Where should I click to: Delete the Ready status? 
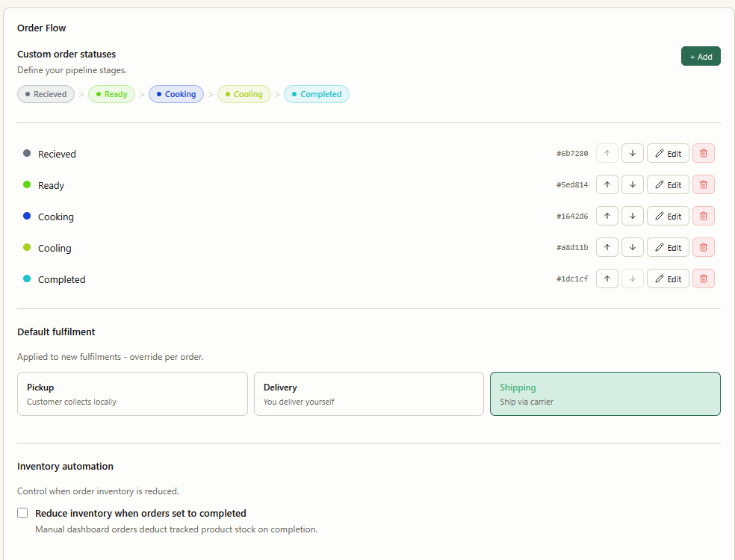click(x=703, y=184)
